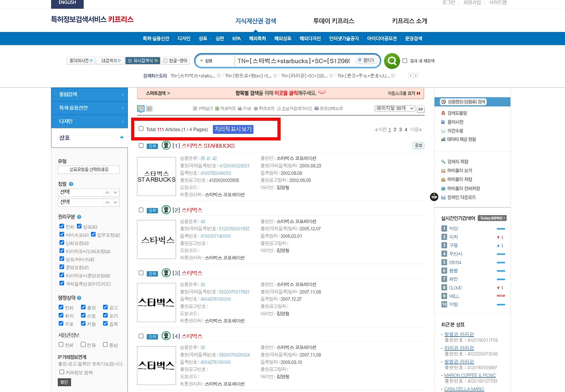Click the green magnifier search button

pos(392,61)
